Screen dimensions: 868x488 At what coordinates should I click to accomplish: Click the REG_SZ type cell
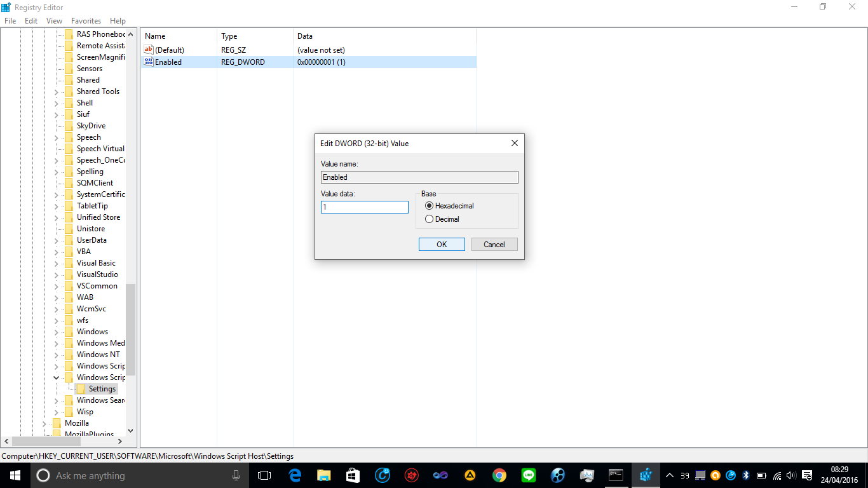click(233, 50)
